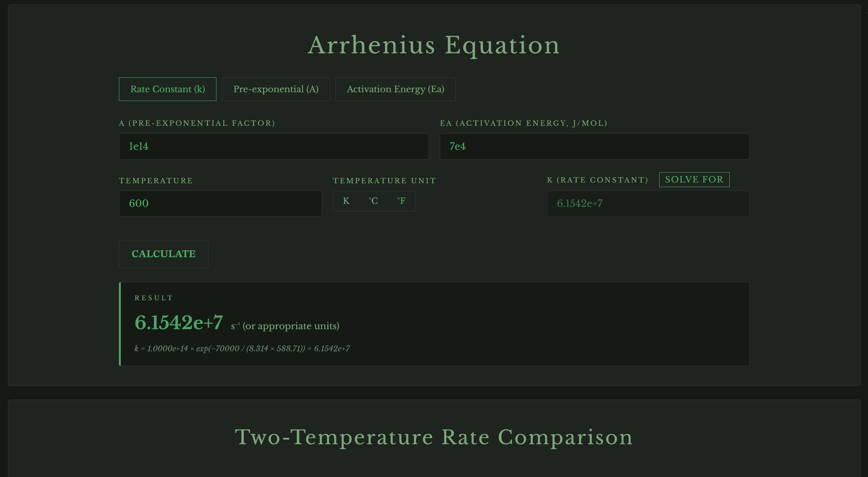Select the Pre-exponential (A) tab
868x477 pixels.
276,89
